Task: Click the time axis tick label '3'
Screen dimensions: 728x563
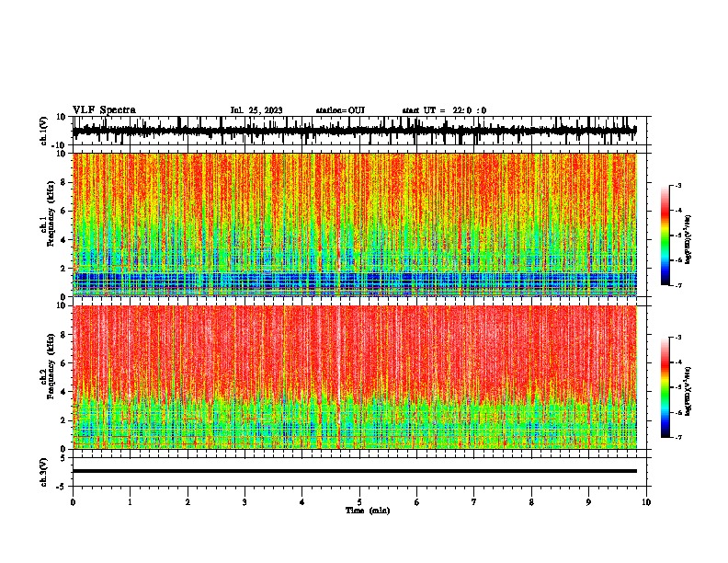Action: [245, 502]
